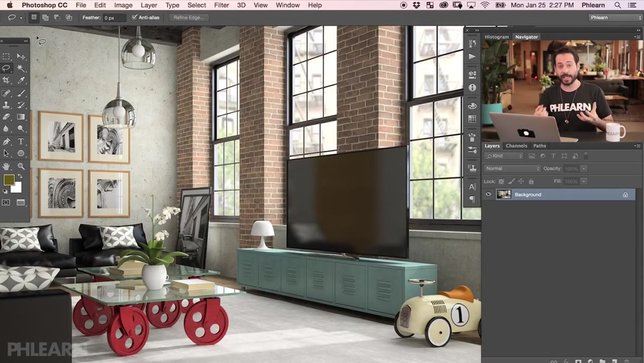
Task: Select the Path Selection tool
Action: (6, 154)
